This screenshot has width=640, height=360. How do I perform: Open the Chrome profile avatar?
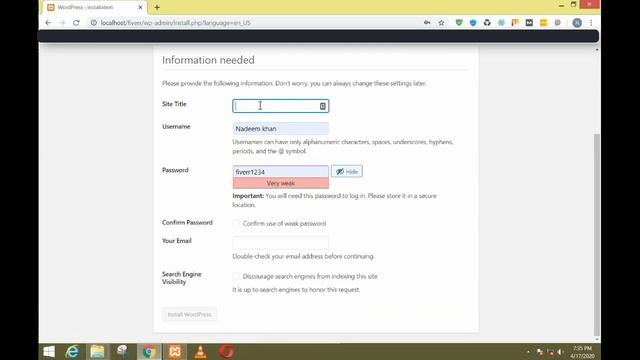pyautogui.click(x=577, y=23)
